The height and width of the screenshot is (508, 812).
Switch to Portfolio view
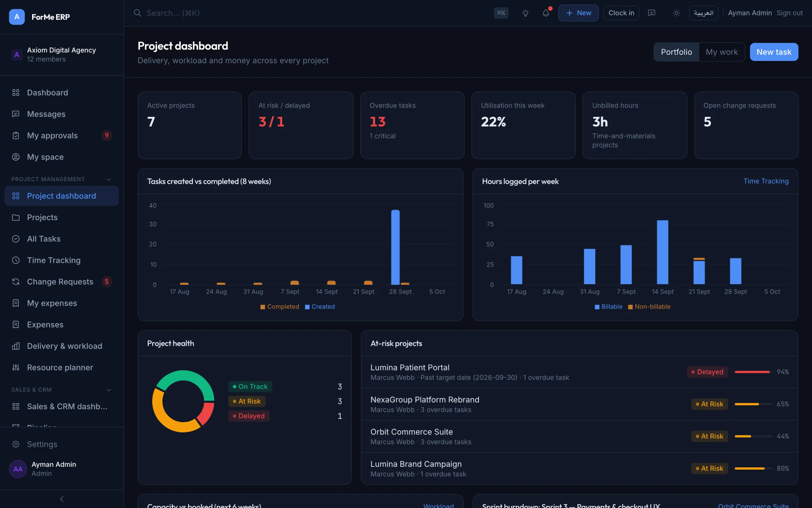pos(676,52)
